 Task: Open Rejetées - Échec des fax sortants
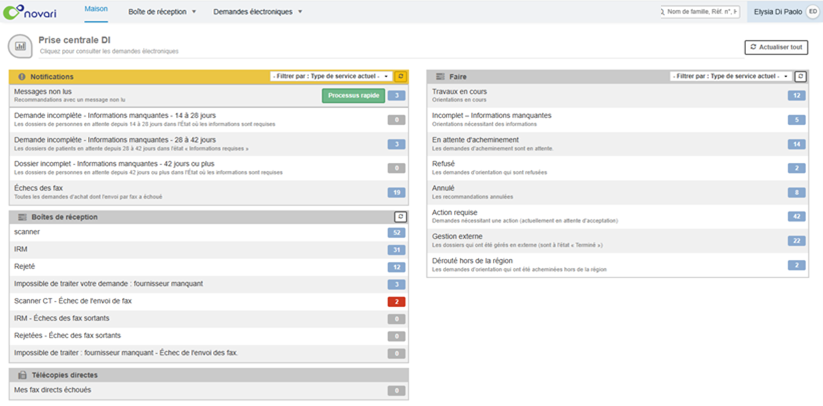(208, 336)
